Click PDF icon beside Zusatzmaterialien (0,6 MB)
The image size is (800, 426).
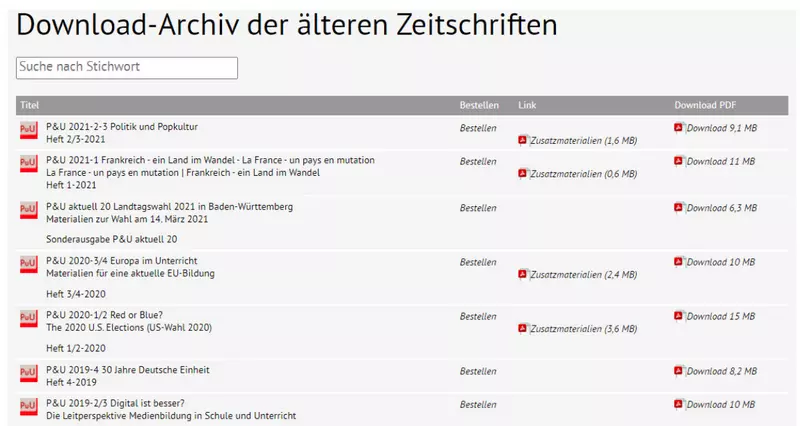522,173
